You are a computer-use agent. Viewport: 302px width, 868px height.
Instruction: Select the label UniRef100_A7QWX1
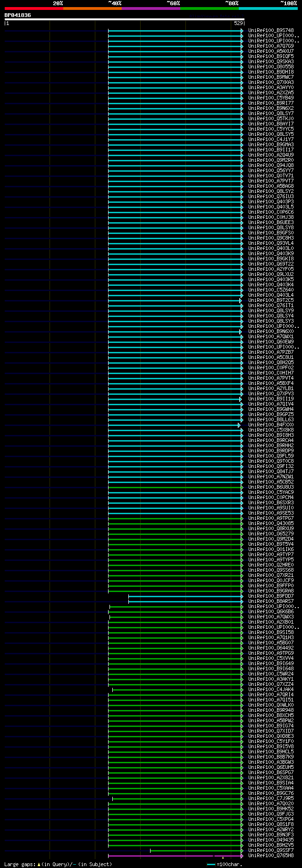[271, 337]
